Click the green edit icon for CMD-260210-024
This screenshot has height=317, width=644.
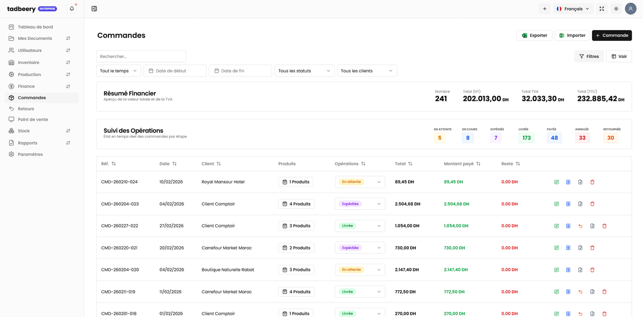pos(557,182)
